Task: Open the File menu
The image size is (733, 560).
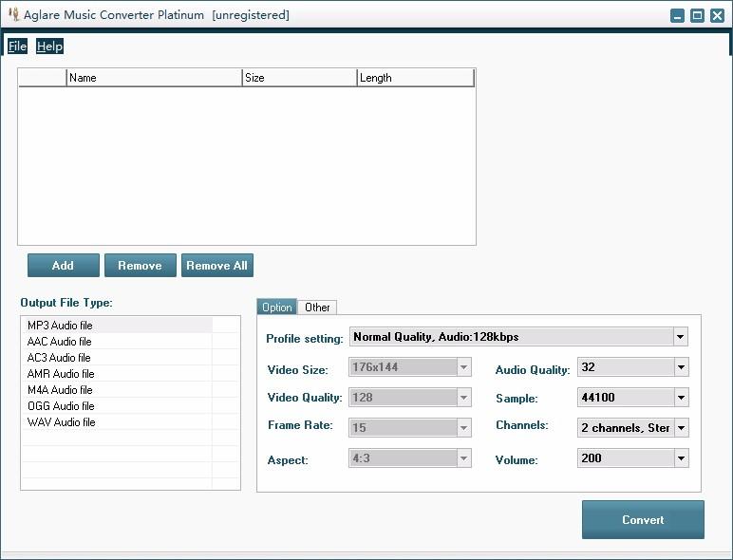Action: pos(17,47)
